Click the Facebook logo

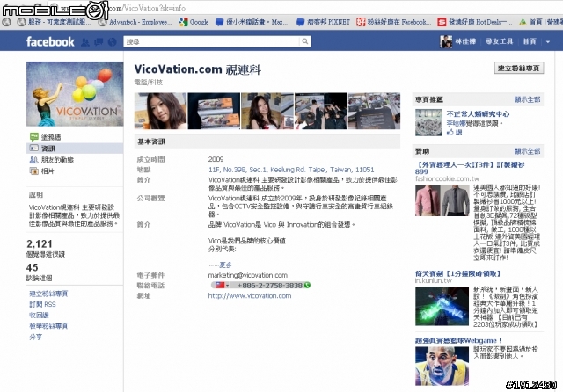(50, 41)
